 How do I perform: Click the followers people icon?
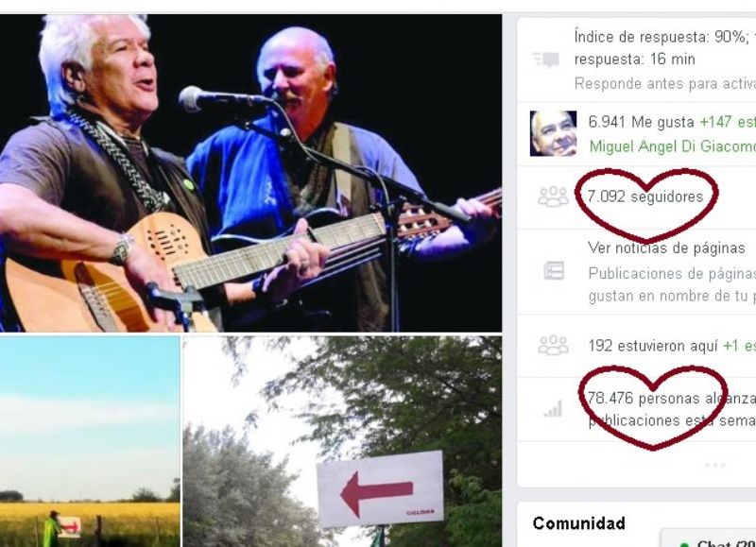pyautogui.click(x=553, y=197)
